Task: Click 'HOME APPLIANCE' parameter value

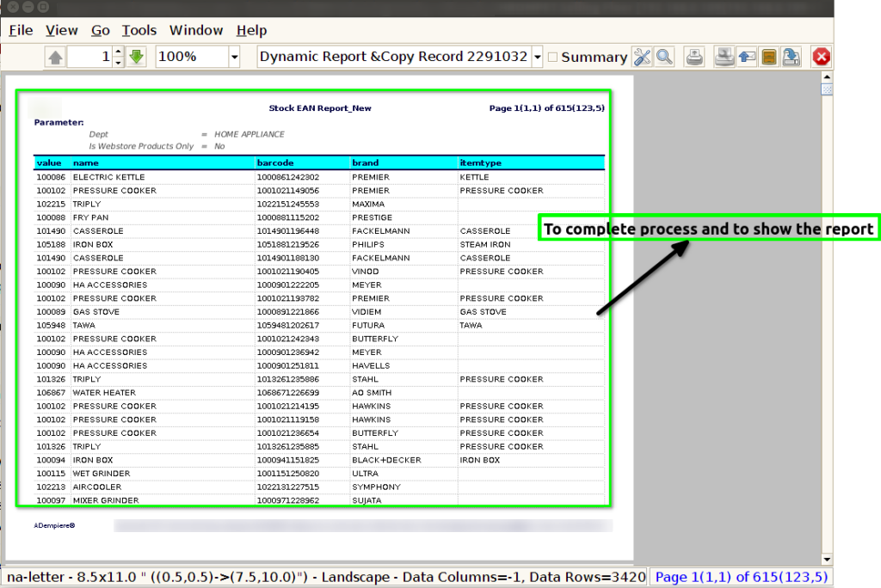Action: [x=249, y=134]
